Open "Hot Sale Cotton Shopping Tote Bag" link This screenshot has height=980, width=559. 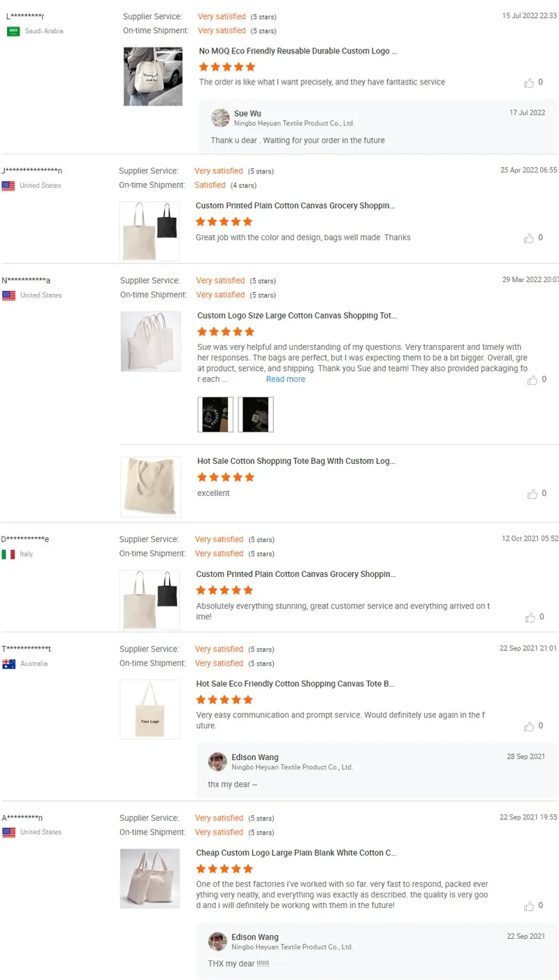(296, 461)
